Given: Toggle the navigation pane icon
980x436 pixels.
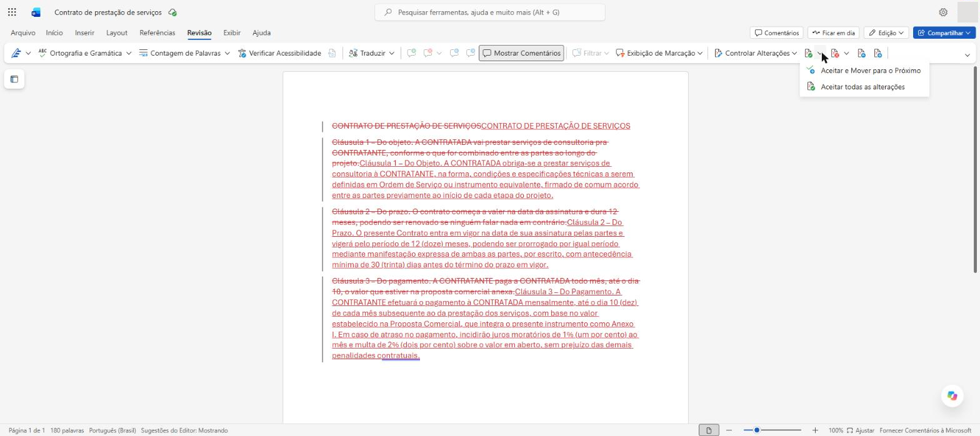Looking at the screenshot, I should tap(14, 79).
